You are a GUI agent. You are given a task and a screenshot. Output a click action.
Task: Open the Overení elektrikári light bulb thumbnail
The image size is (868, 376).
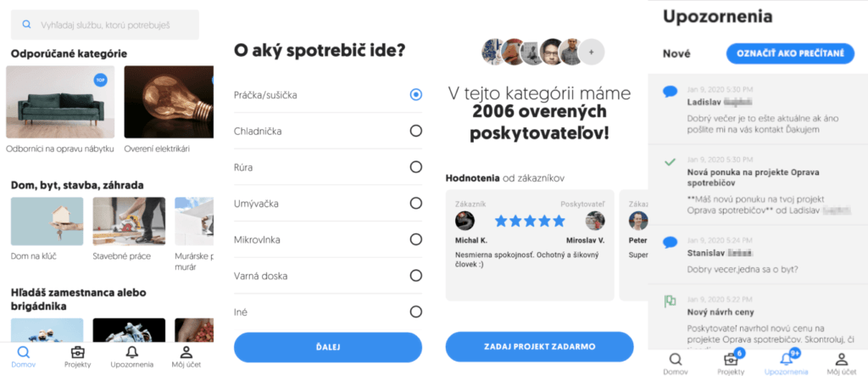(x=161, y=102)
